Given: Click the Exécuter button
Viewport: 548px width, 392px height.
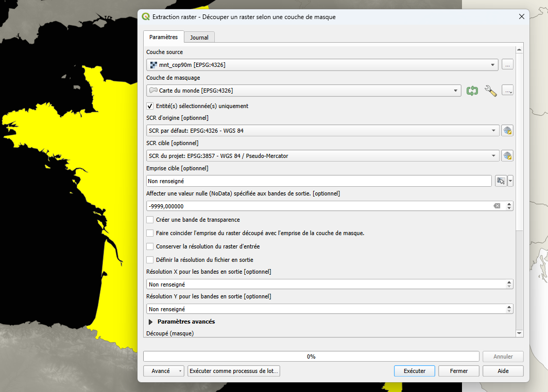Looking at the screenshot, I should [414, 371].
